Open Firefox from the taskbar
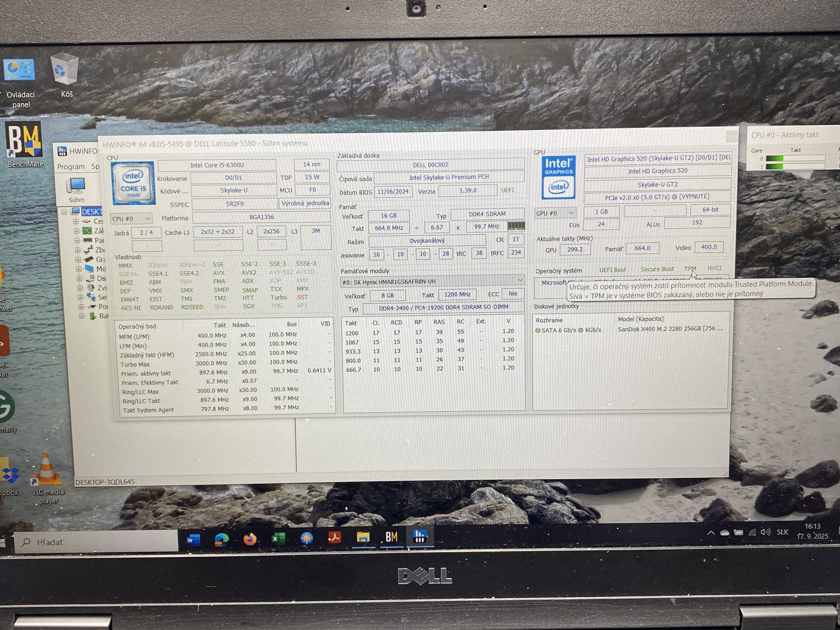840x630 pixels. point(250,539)
